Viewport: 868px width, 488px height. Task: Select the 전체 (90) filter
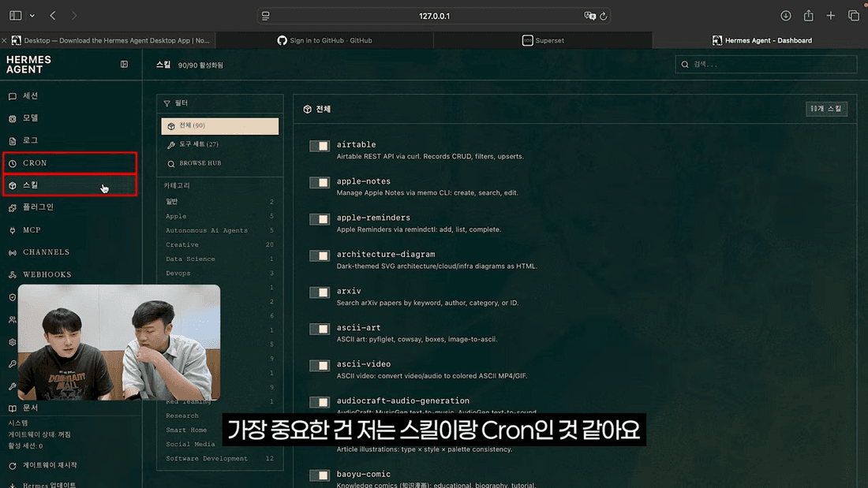click(x=220, y=126)
